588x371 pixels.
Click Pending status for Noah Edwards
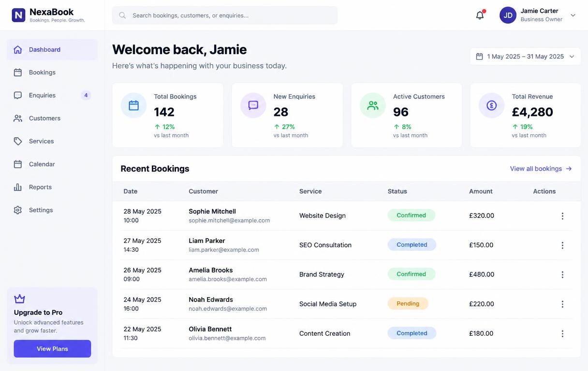408,304
